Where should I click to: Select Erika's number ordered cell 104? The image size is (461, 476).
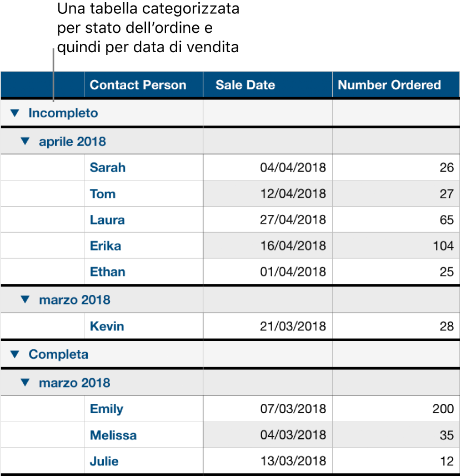(x=443, y=246)
